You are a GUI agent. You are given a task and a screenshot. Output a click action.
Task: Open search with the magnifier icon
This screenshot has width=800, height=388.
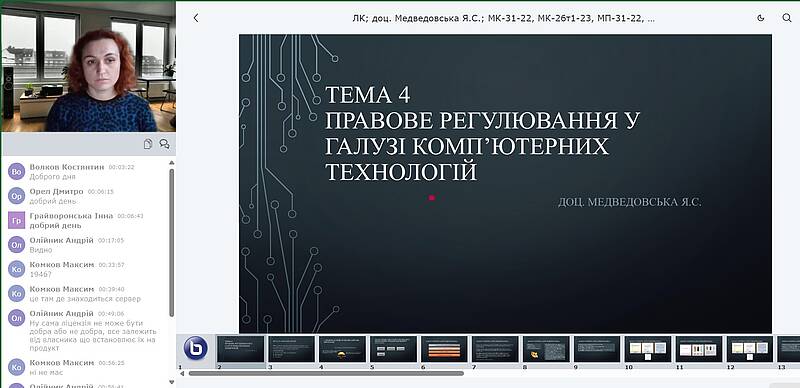click(x=787, y=18)
